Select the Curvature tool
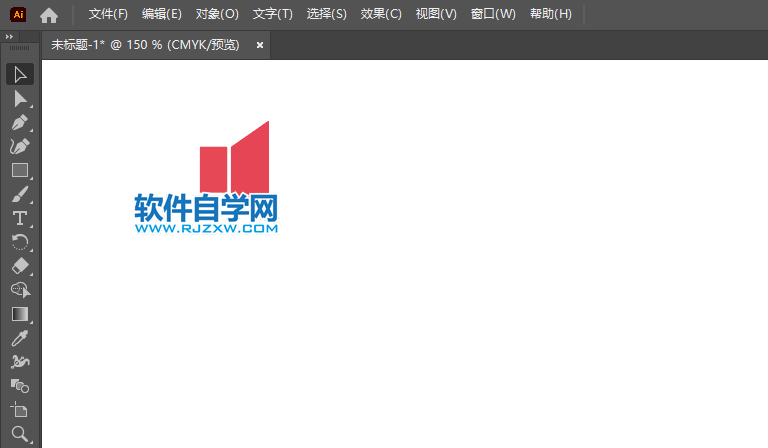The image size is (768, 448). tap(20, 146)
